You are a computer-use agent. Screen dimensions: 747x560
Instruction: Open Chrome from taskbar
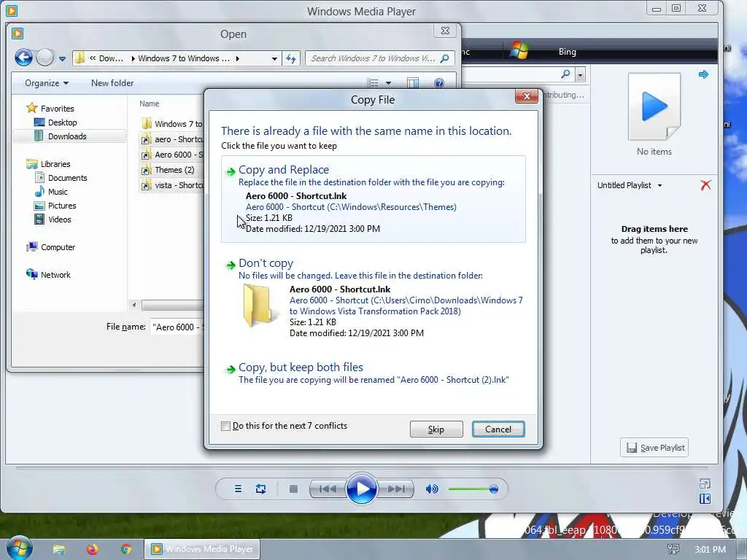(x=125, y=549)
